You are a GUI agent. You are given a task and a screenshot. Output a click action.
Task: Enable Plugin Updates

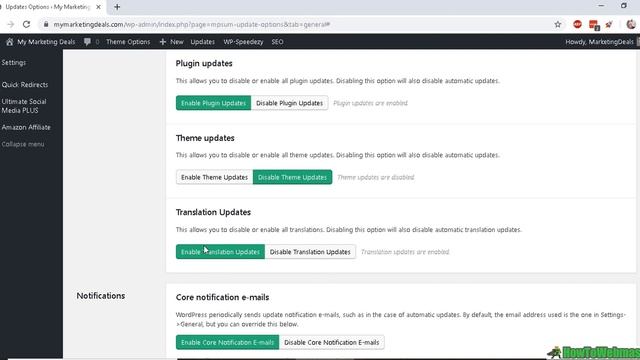(x=213, y=103)
